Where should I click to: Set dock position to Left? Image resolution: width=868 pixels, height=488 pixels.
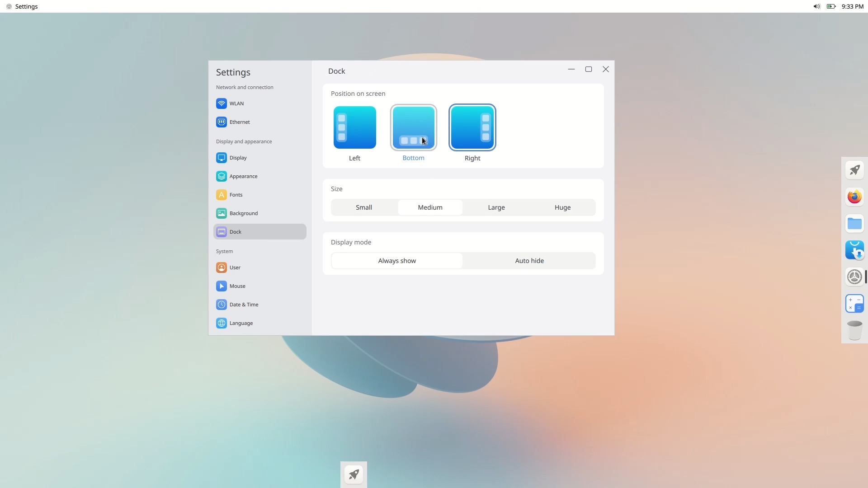354,127
